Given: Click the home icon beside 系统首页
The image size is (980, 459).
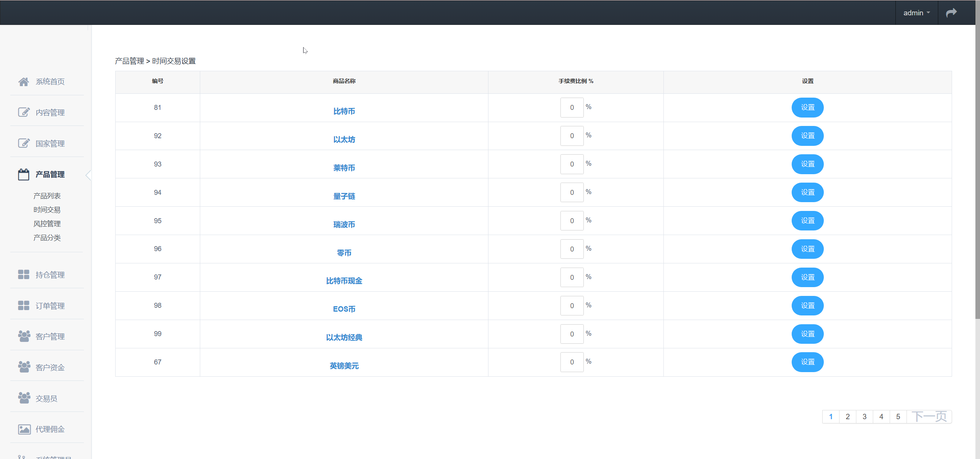Looking at the screenshot, I should tap(24, 82).
